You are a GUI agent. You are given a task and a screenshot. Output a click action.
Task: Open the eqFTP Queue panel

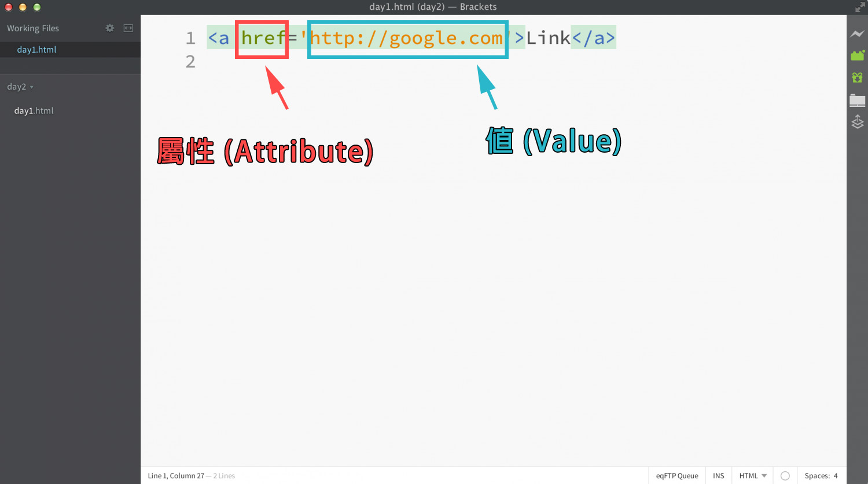click(676, 476)
